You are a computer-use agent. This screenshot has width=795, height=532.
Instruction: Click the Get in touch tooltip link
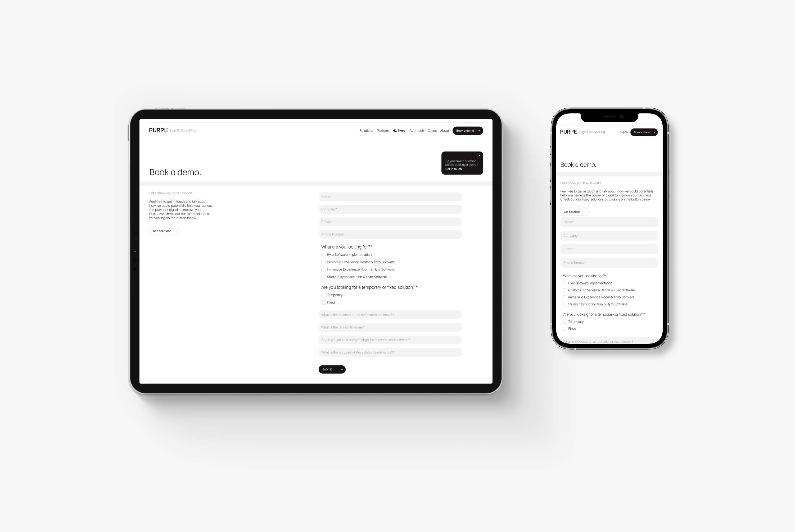(453, 169)
